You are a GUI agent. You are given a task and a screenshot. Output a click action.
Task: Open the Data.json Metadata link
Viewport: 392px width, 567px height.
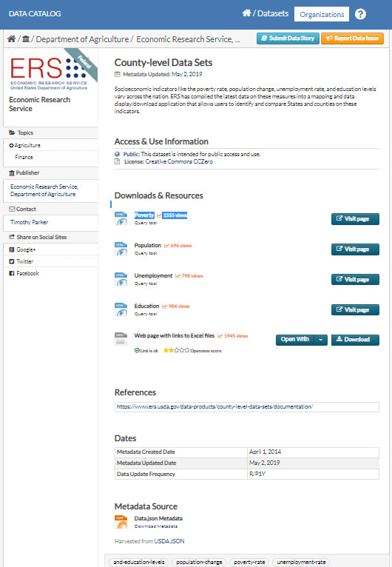pos(158,519)
